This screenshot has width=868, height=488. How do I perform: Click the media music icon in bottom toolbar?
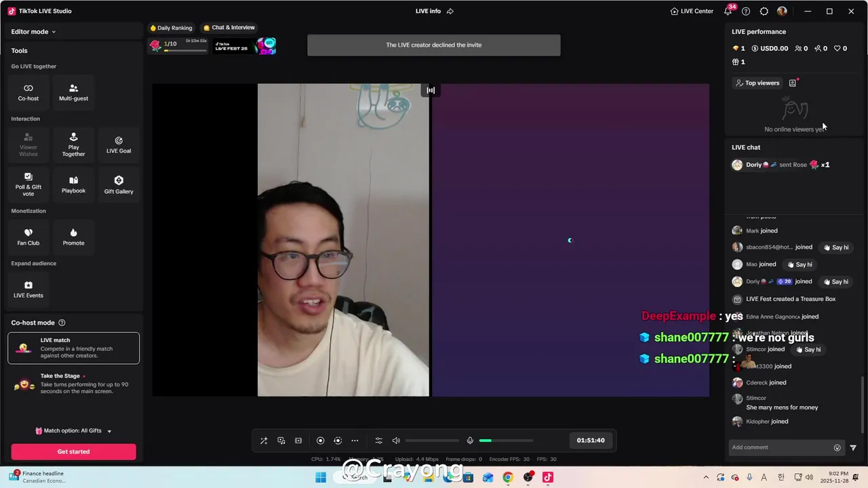tap(281, 441)
